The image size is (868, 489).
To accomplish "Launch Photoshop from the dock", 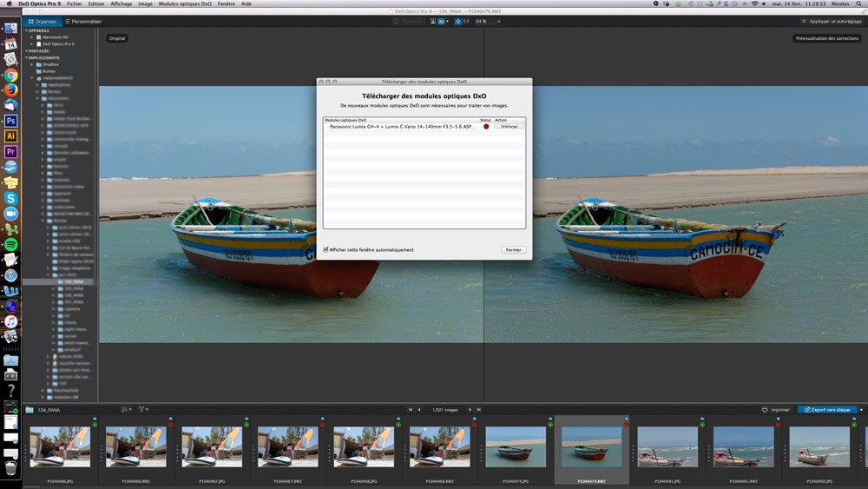I will 10,121.
